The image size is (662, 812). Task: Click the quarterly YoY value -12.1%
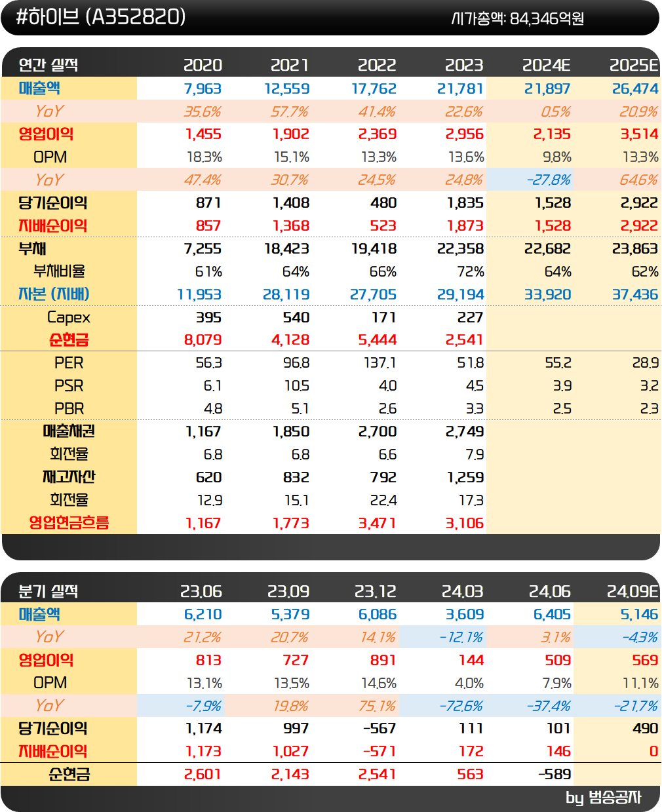click(x=461, y=637)
